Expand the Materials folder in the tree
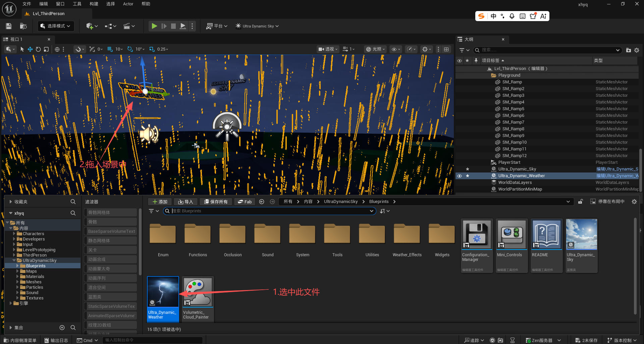Screen dimensions: 644x344 pos(18,277)
